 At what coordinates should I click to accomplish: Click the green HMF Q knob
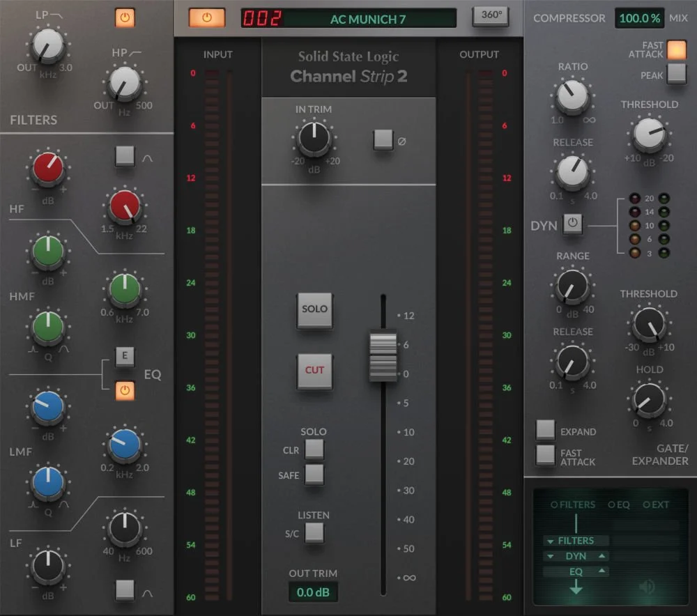click(x=48, y=327)
